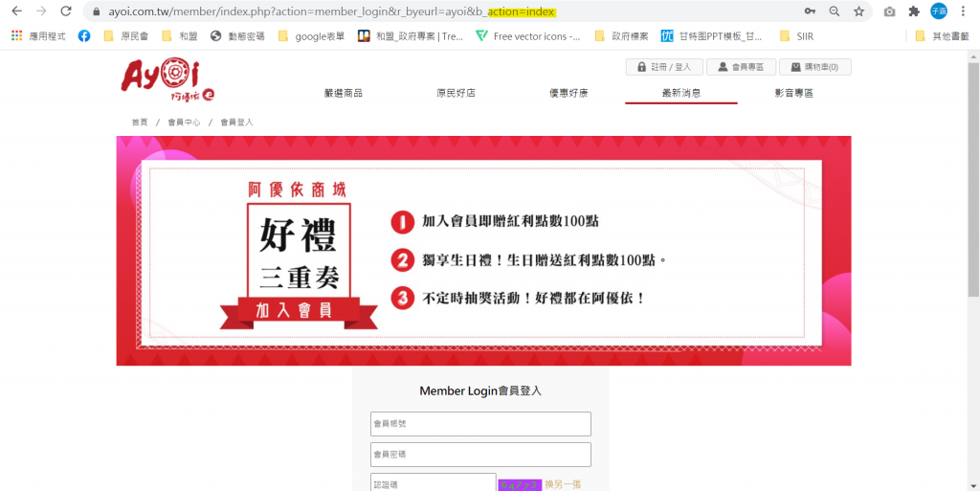Click the captcha verification image
Screen dimensions: 980x491
[x=520, y=484]
